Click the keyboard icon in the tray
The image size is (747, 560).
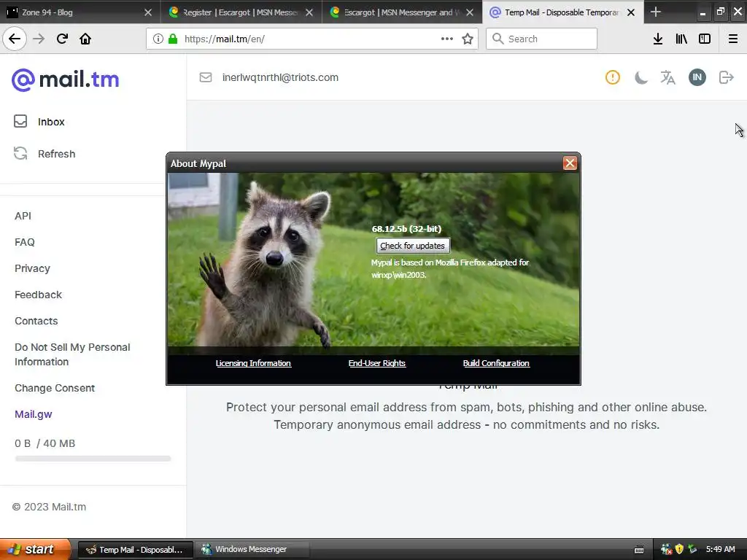click(639, 550)
